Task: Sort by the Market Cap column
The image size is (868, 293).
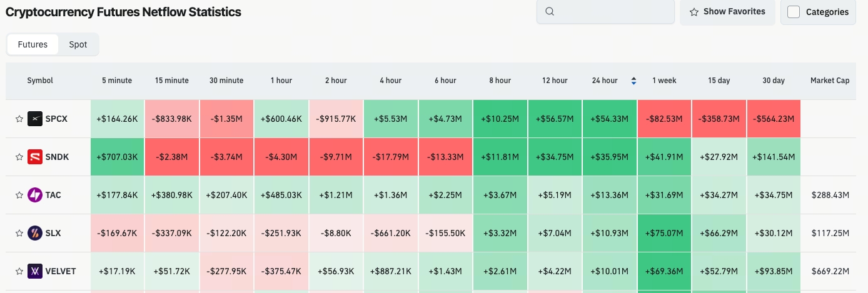Action: point(830,81)
